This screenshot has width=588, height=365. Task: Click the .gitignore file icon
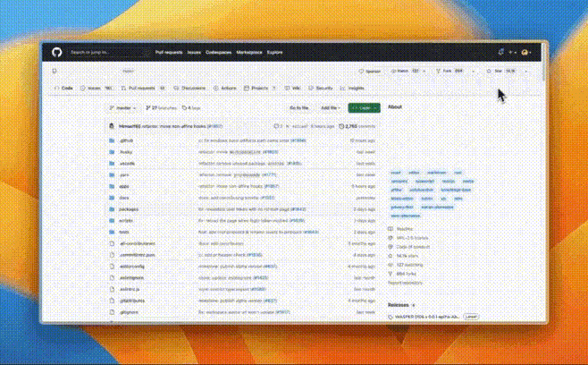112,312
